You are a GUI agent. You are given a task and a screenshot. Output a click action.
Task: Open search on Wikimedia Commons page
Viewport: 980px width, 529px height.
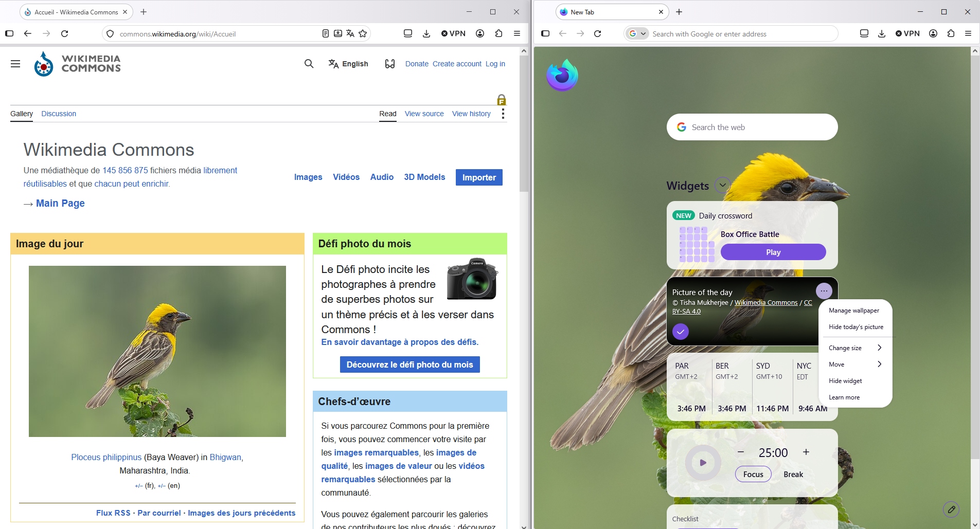(x=309, y=64)
